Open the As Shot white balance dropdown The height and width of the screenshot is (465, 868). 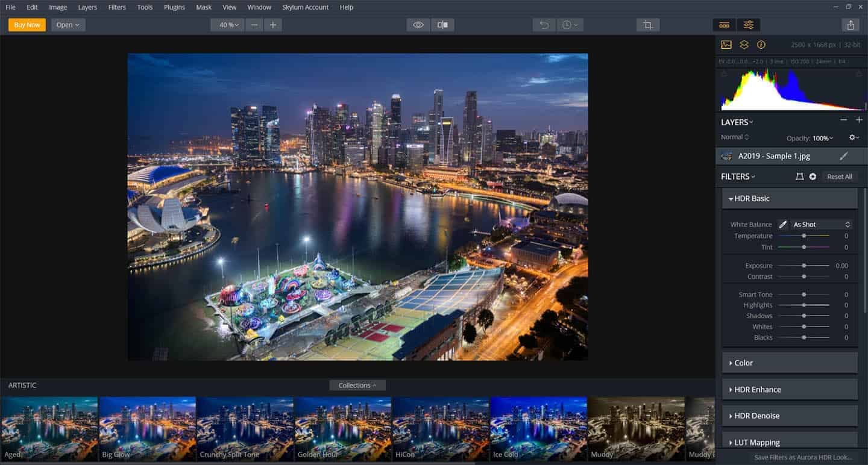click(821, 225)
